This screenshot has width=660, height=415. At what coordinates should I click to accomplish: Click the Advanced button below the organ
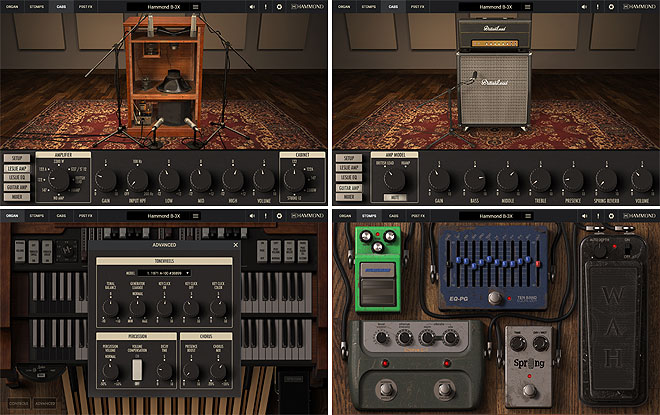click(x=45, y=404)
